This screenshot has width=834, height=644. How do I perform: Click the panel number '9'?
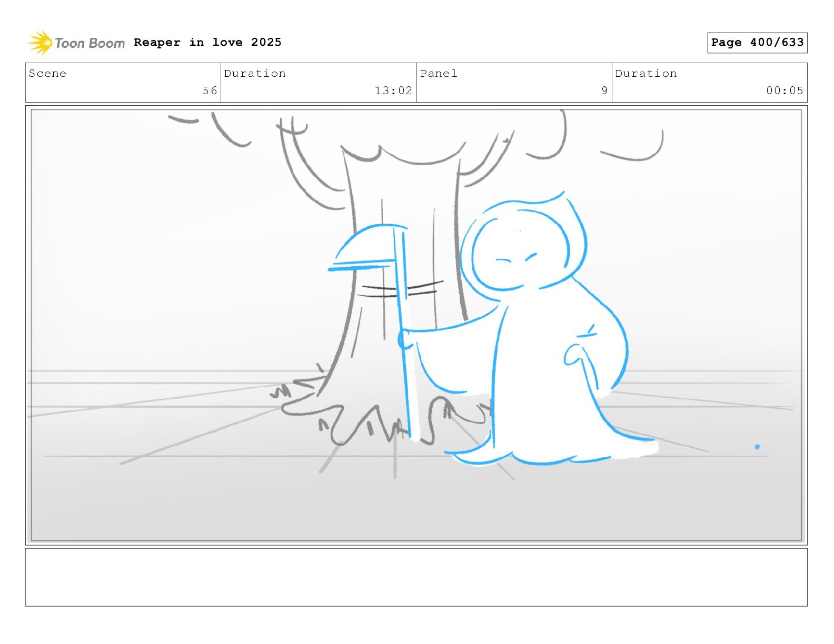pos(605,90)
